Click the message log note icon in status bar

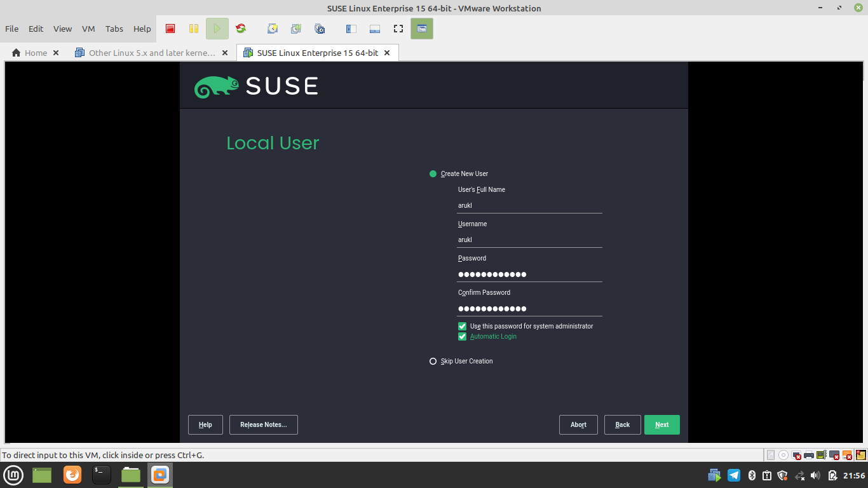click(x=861, y=455)
